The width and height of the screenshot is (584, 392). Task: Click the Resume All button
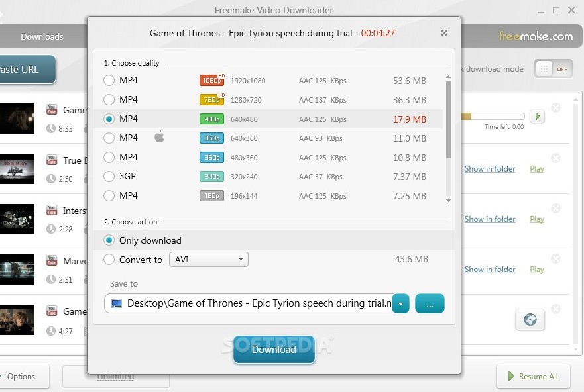click(x=534, y=376)
